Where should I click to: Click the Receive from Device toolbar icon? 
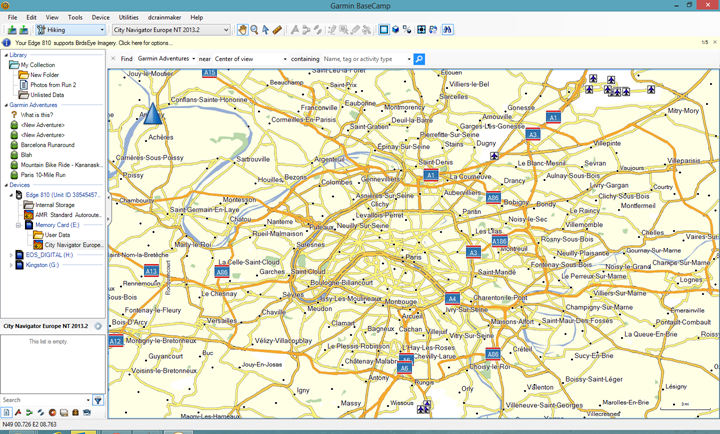pos(23,30)
